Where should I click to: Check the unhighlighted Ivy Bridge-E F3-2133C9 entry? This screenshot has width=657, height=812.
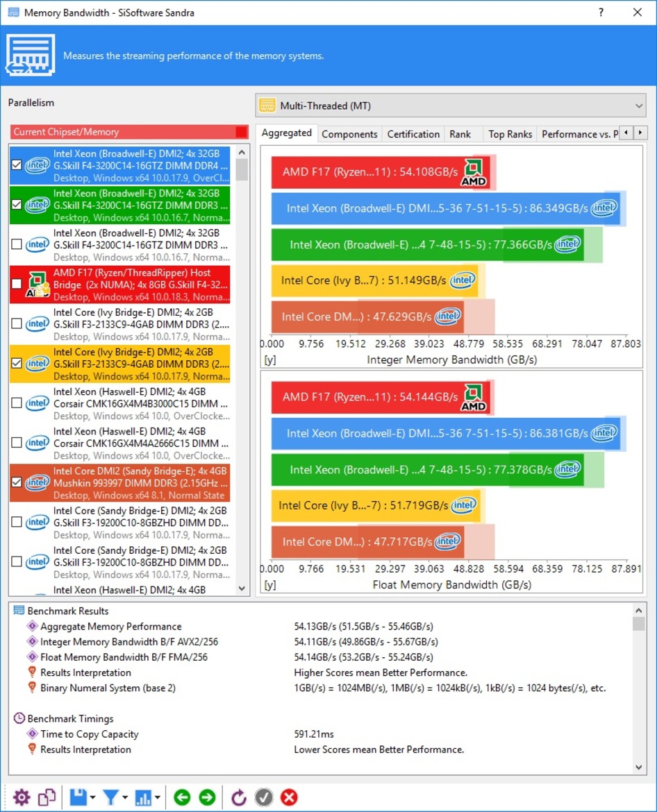click(17, 323)
